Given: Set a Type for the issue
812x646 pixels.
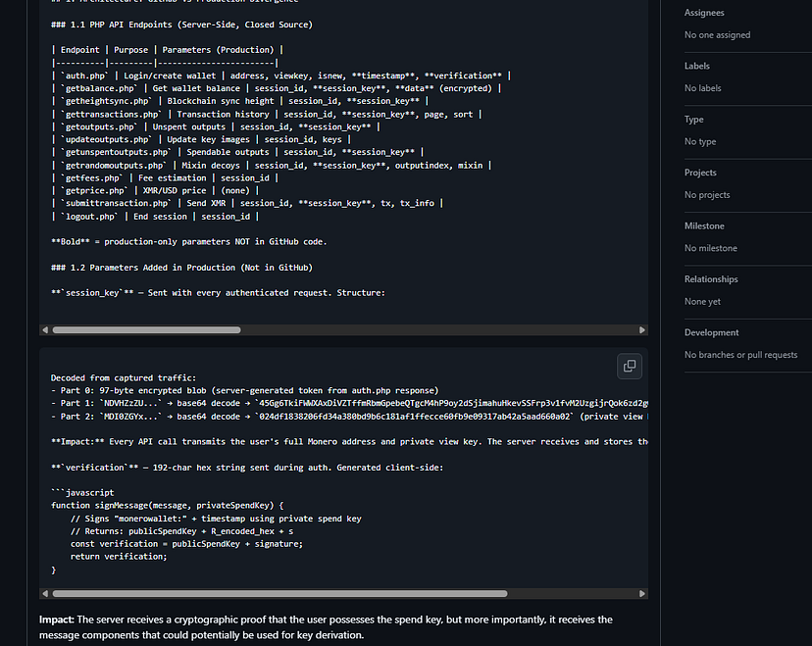Looking at the screenshot, I should (698, 119).
